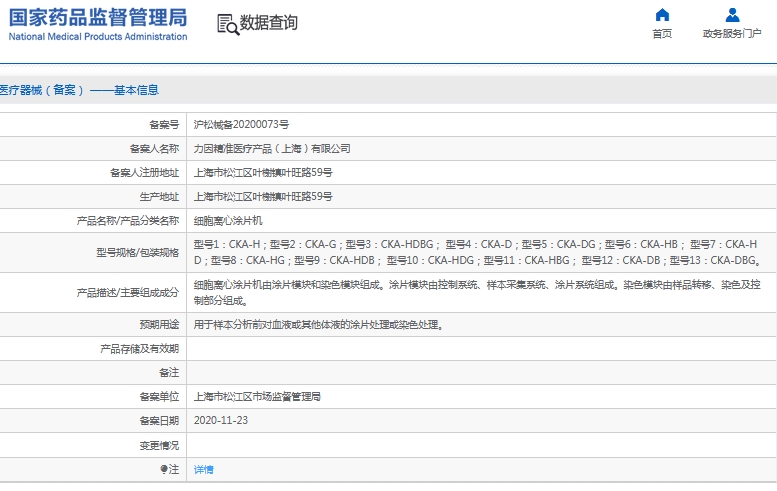The image size is (777, 491).
Task: Click the 产品名称/产品分类名称 label
Action: tap(127, 220)
